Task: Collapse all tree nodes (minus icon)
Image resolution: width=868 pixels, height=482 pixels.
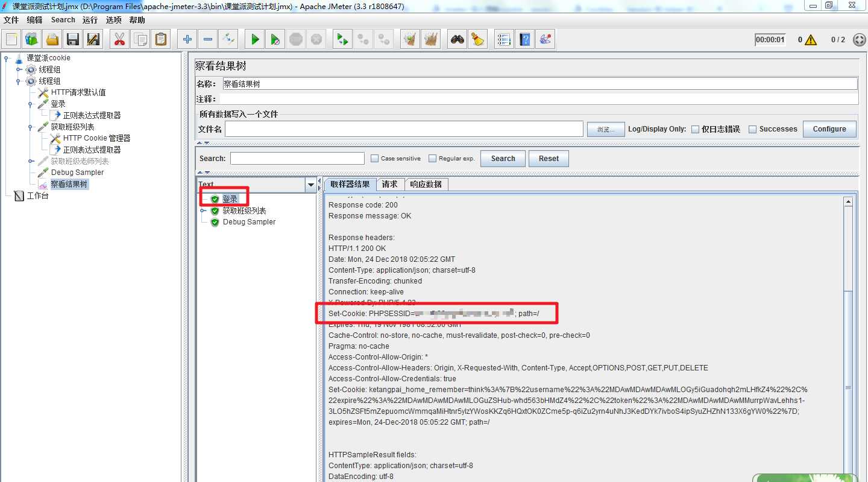Action: (208, 39)
